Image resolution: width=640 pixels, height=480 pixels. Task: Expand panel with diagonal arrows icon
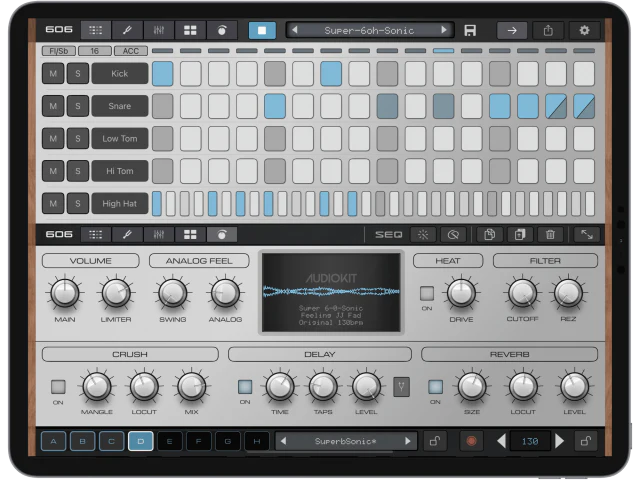click(587, 235)
